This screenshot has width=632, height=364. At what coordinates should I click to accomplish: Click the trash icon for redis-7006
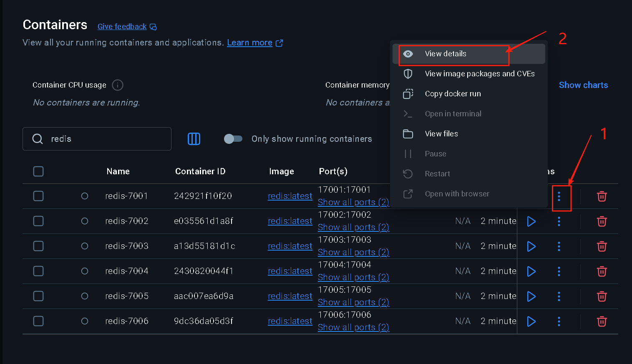click(602, 321)
